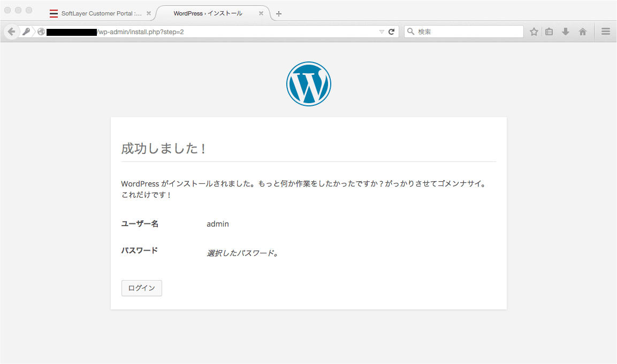Switch to SoftLayer Customer Portal tab
Screen dimensions: 617x364
tap(101, 13)
